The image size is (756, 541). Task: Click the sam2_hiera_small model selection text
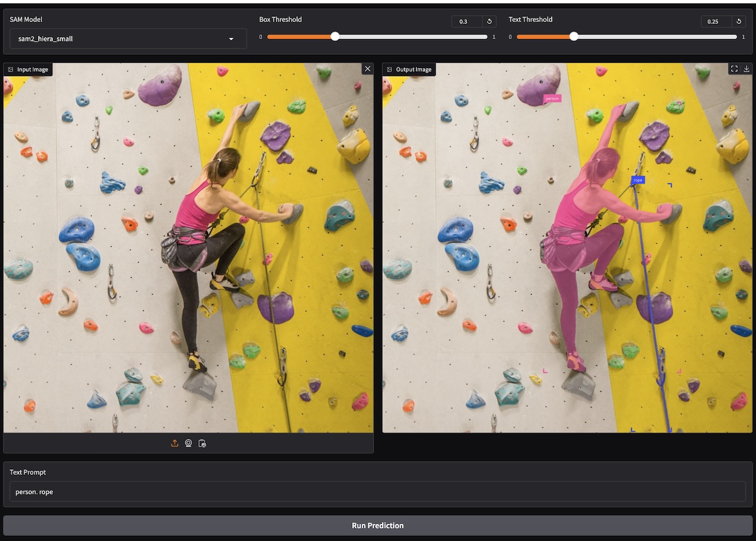[x=45, y=39]
